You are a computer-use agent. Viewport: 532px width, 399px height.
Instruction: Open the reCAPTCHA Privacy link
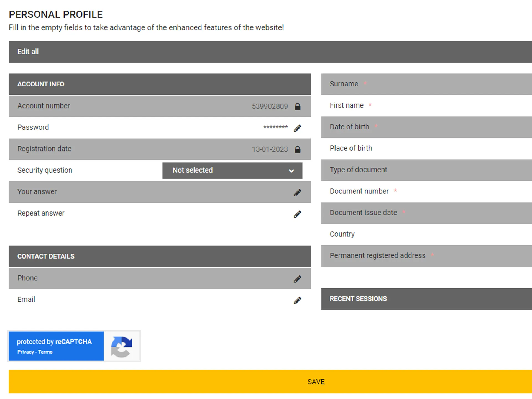(25, 352)
